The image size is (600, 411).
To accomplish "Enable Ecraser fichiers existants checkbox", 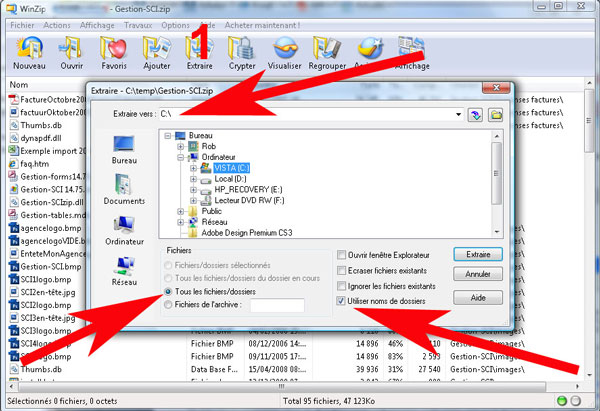I will (x=341, y=271).
